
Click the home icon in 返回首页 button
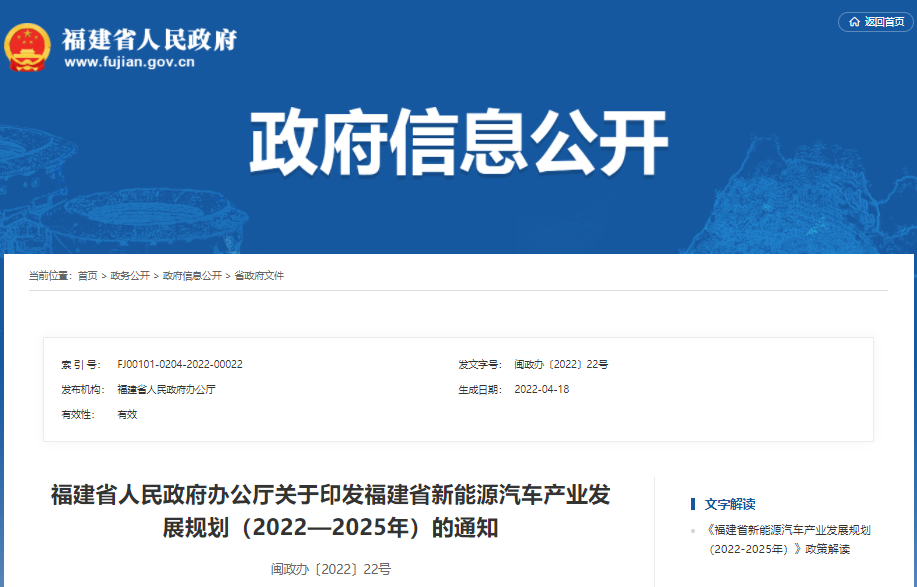pos(855,21)
